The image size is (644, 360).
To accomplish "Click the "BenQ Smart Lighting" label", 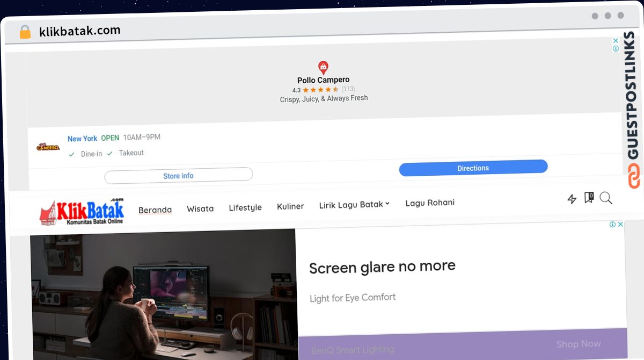I will (x=353, y=350).
